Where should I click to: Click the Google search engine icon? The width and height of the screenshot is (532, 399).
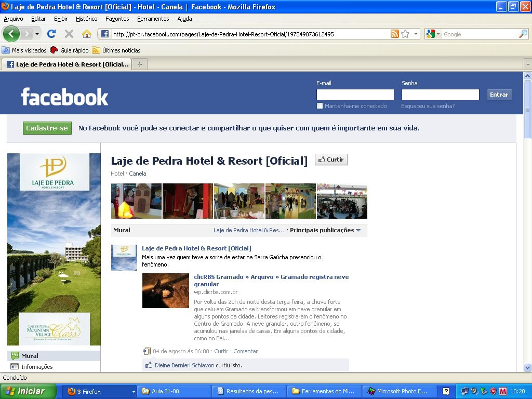431,34
